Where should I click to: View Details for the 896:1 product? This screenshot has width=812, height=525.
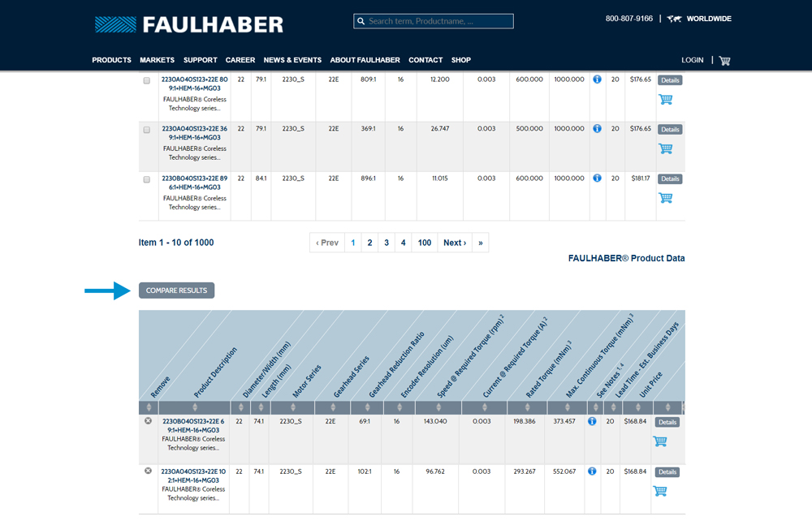click(x=670, y=179)
